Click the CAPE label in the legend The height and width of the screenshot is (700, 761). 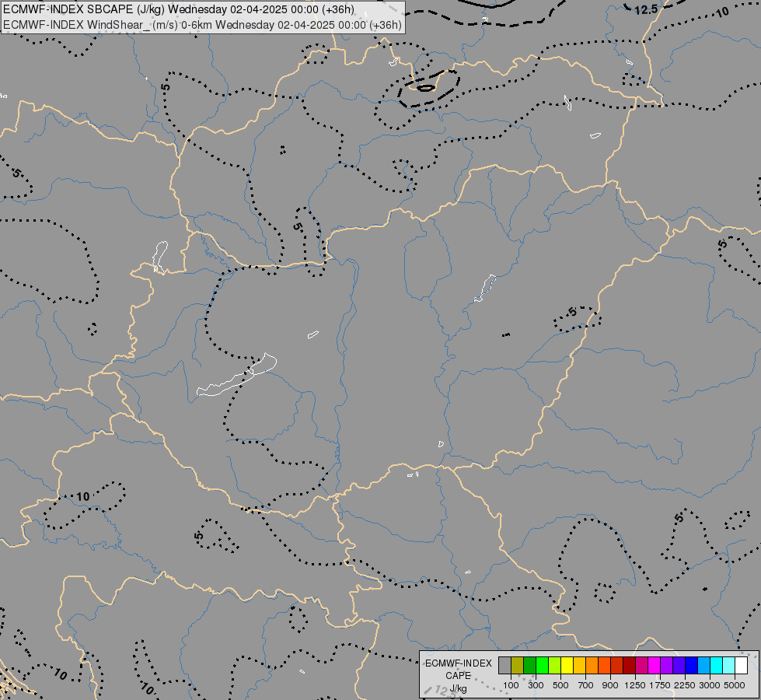point(458,676)
